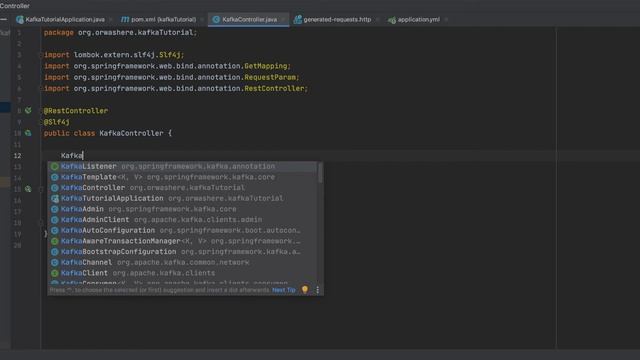The width and height of the screenshot is (640, 360).
Task: Switch to application.yml tab
Action: pos(418,20)
